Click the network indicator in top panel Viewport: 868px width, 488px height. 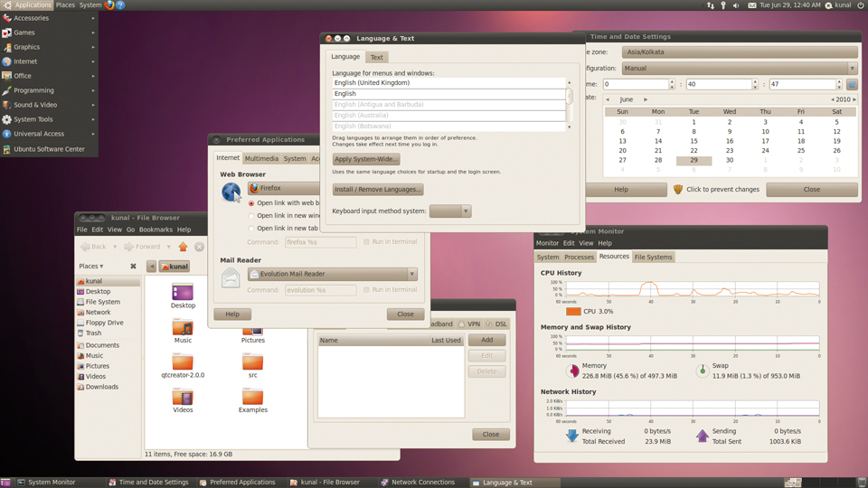click(x=711, y=5)
